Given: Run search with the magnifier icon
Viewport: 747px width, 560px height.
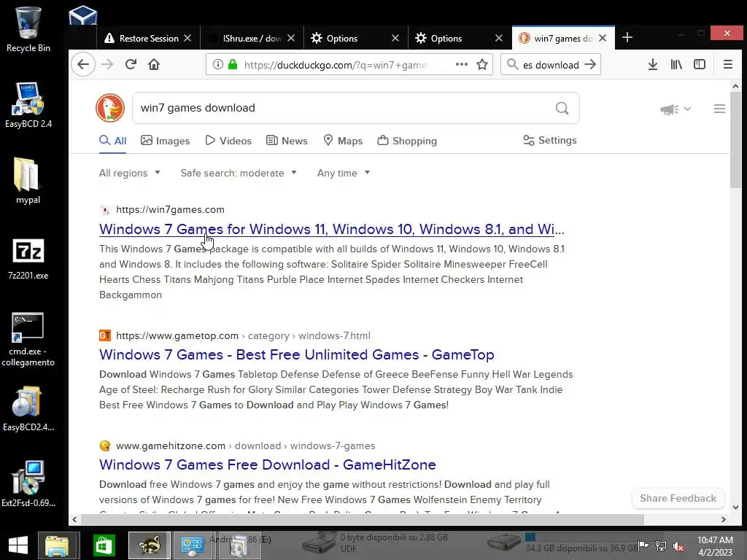Looking at the screenshot, I should [x=562, y=108].
